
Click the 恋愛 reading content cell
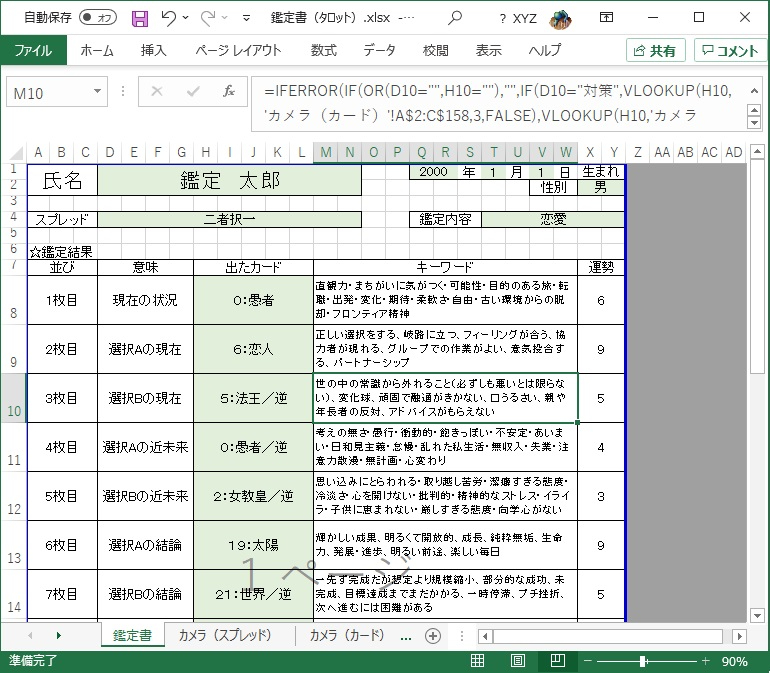(x=553, y=219)
